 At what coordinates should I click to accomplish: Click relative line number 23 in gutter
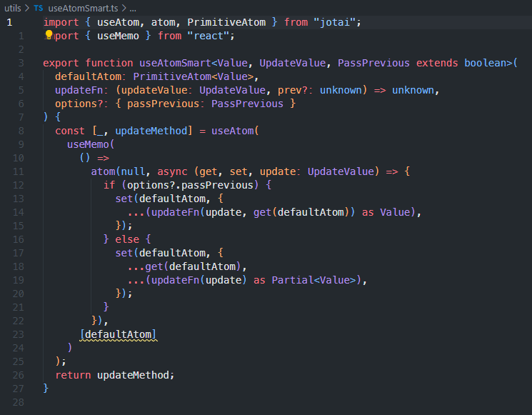coord(19,334)
